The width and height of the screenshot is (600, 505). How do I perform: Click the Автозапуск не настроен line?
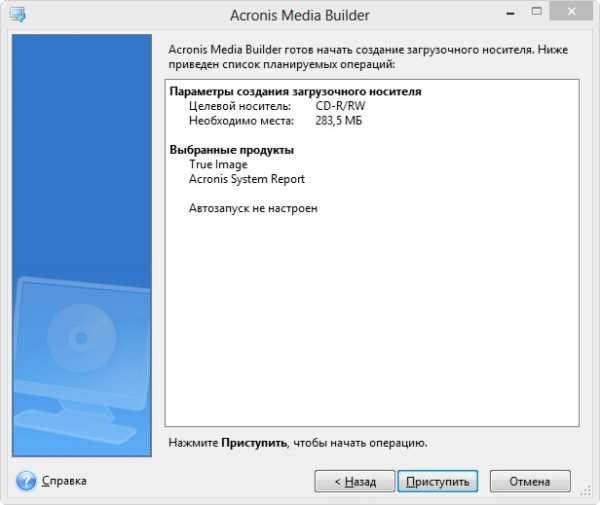click(x=252, y=208)
